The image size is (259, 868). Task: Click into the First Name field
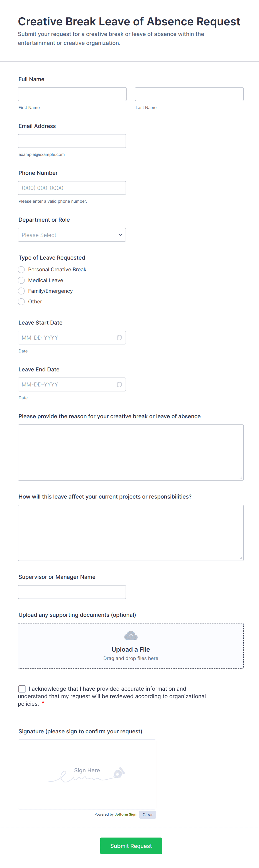tap(72, 94)
